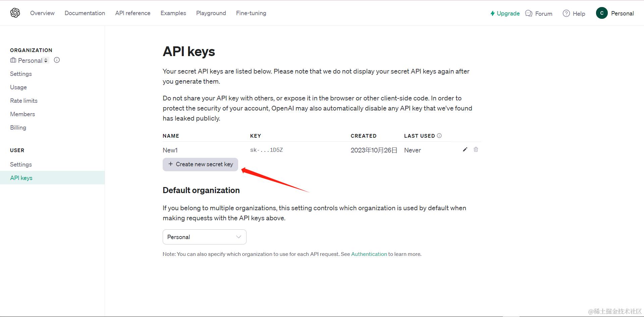Open the Examples tab

tap(173, 13)
